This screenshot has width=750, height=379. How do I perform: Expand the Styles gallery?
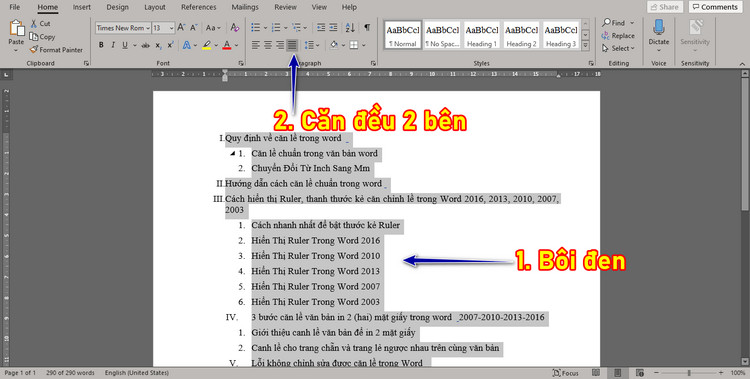[x=585, y=46]
